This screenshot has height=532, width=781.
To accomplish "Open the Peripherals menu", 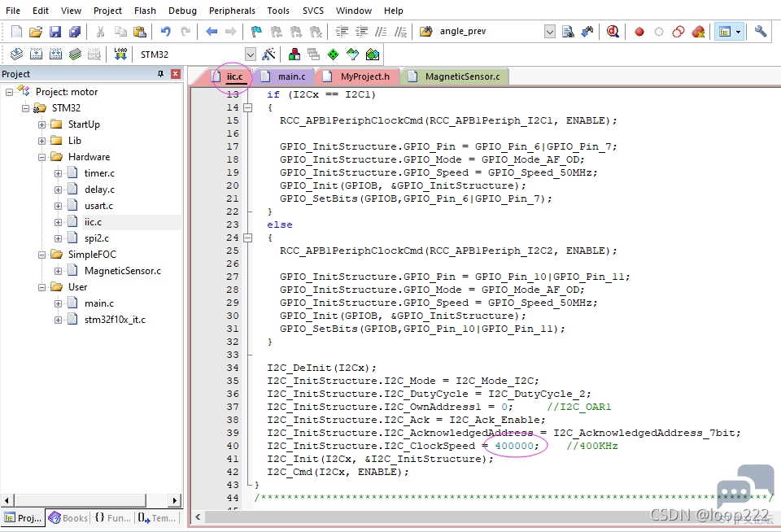I will coord(232,11).
